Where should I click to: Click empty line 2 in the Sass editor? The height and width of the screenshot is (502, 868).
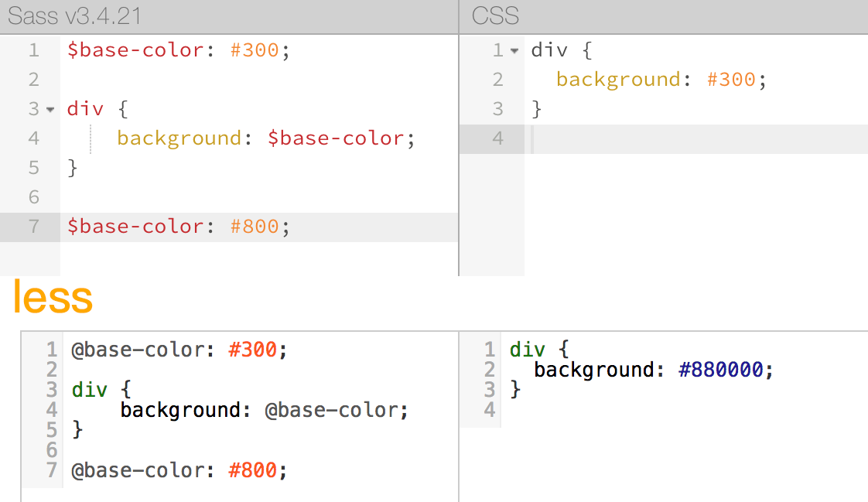pyautogui.click(x=259, y=80)
